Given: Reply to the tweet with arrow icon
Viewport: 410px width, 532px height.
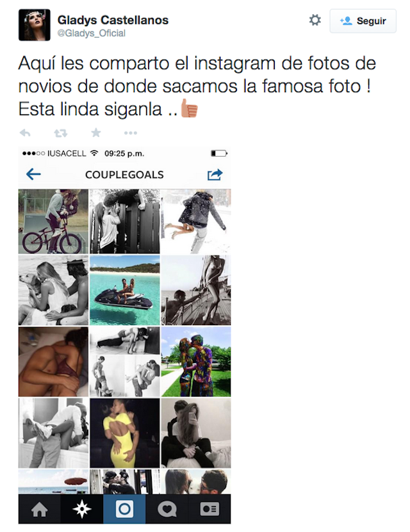Looking at the screenshot, I should click(x=25, y=133).
